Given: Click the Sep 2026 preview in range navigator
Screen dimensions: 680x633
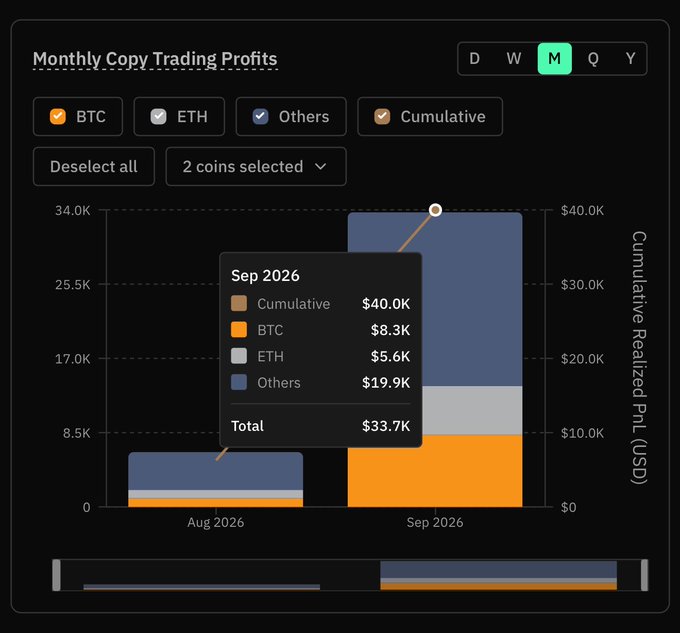Looking at the screenshot, I should (x=498, y=575).
